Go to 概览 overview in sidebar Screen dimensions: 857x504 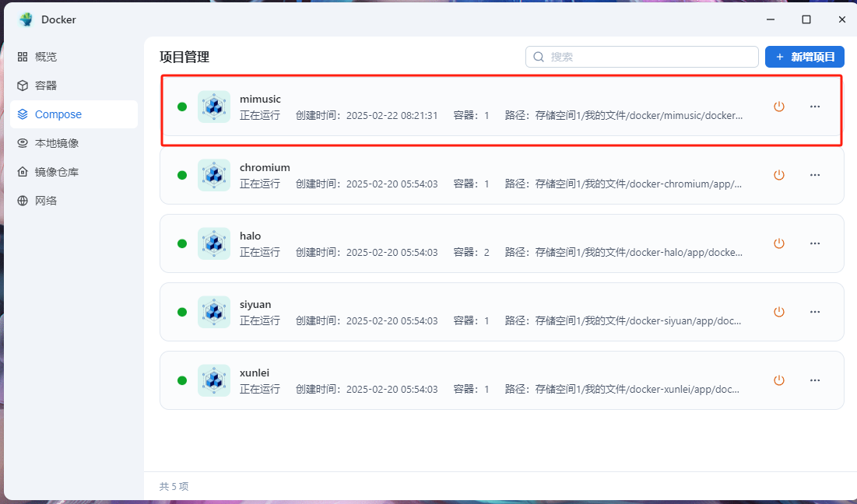[46, 57]
